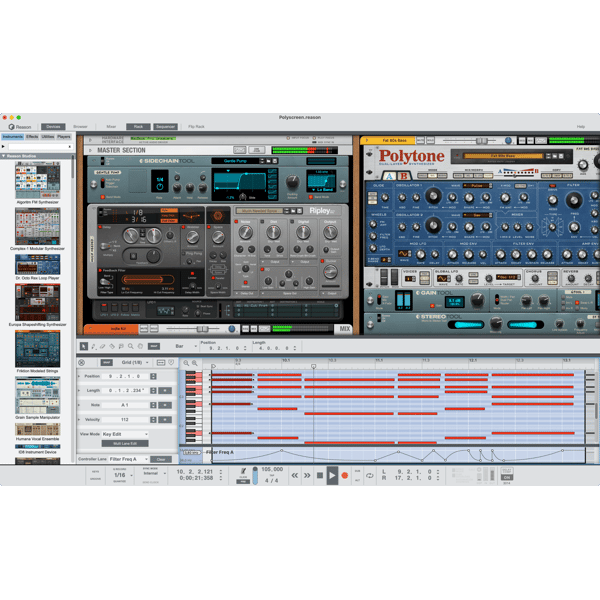This screenshot has height=600, width=600.
Task: Select the Hand tool in sequencer toolbar
Action: point(140,346)
